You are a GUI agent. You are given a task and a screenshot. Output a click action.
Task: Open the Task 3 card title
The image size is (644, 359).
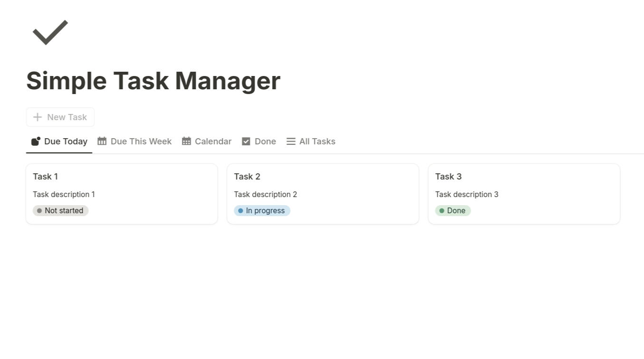click(448, 177)
